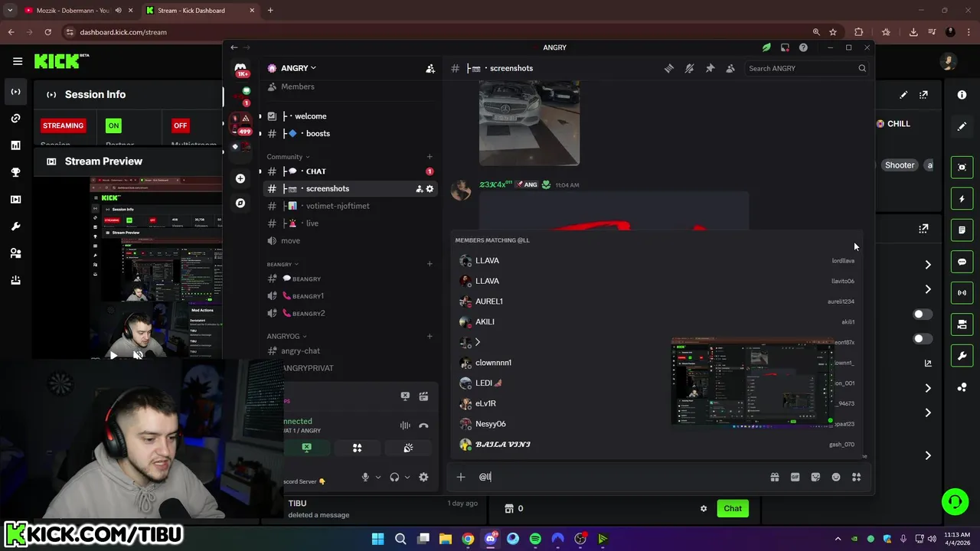Screen dimensions: 980x551
Task: Create invite for screenshots channel
Action: point(419,189)
